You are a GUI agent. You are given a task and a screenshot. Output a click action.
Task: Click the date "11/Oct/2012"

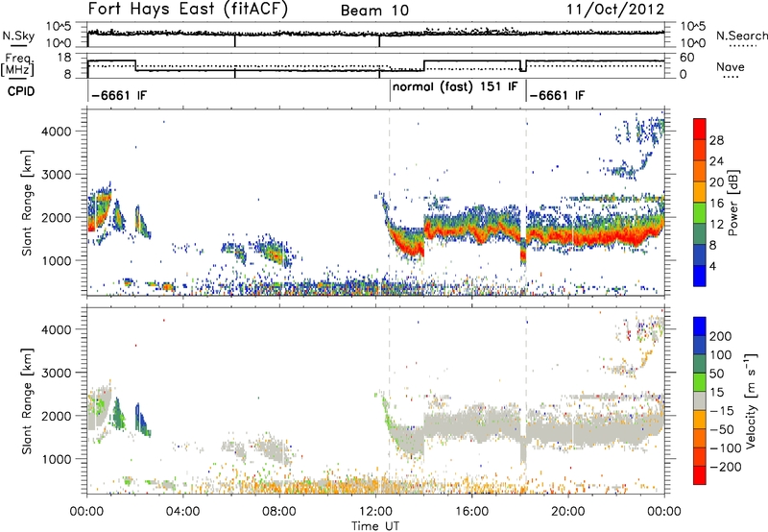pyautogui.click(x=615, y=10)
